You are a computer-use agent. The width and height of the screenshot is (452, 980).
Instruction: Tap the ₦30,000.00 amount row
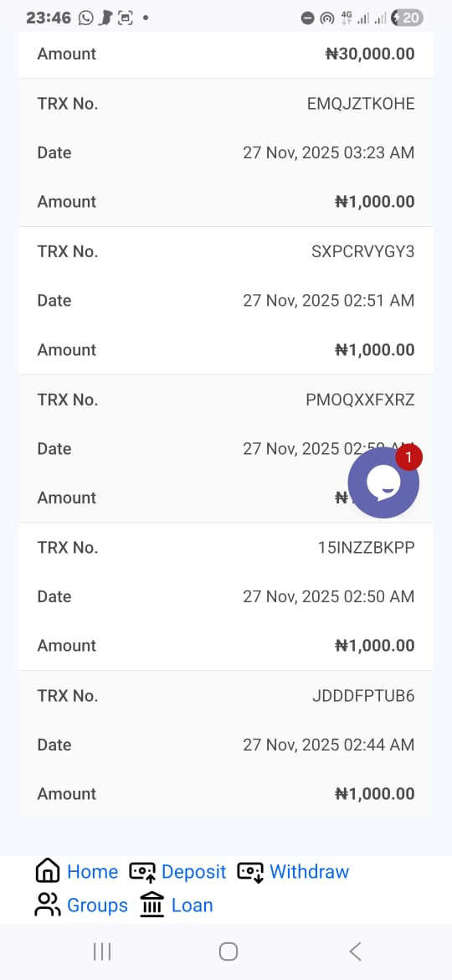click(x=226, y=54)
